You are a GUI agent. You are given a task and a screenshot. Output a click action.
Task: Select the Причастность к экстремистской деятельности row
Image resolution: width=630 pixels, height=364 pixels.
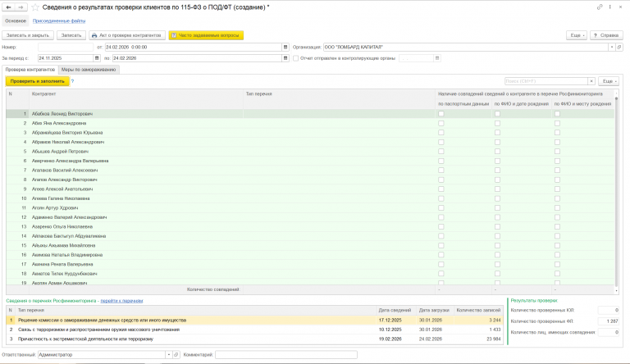click(255, 339)
